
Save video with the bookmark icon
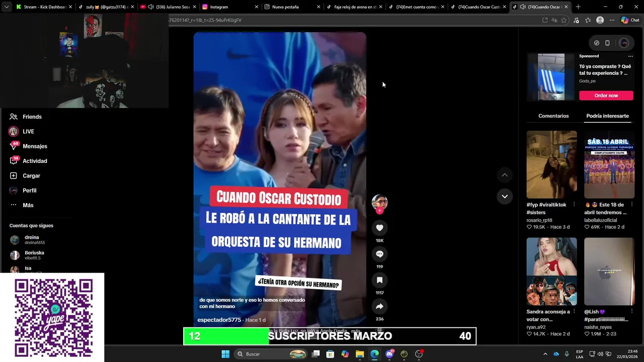[x=379, y=280]
